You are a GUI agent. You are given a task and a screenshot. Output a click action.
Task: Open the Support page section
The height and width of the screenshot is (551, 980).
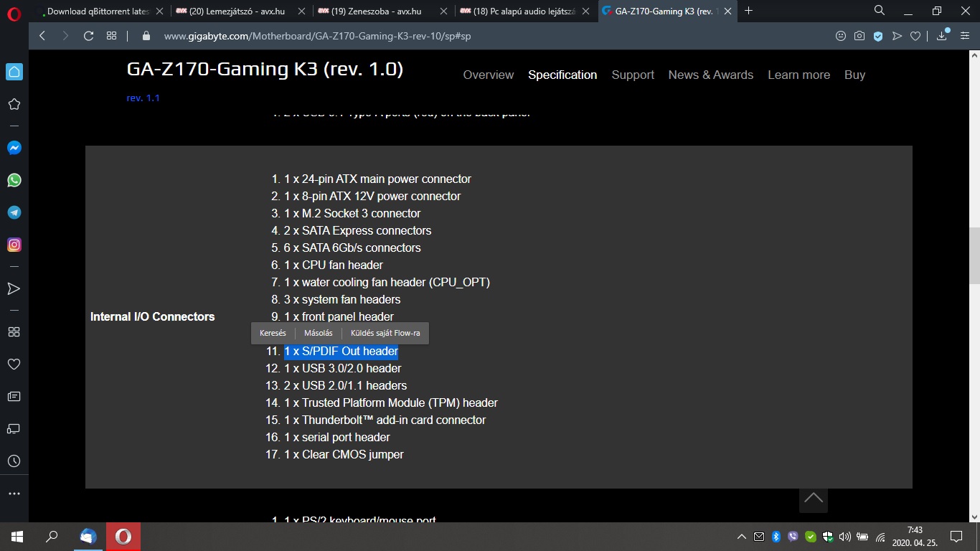[x=632, y=75]
